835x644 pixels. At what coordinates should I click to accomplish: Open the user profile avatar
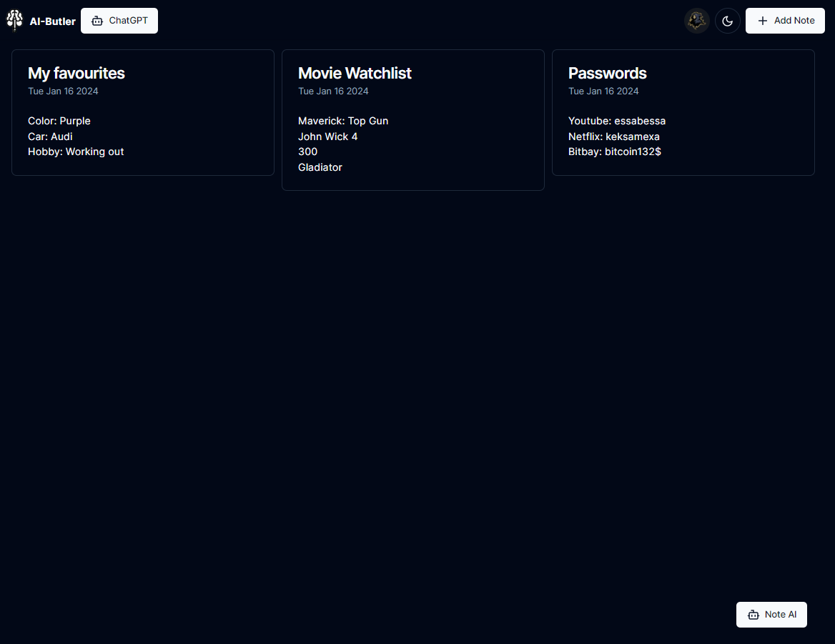tap(696, 21)
